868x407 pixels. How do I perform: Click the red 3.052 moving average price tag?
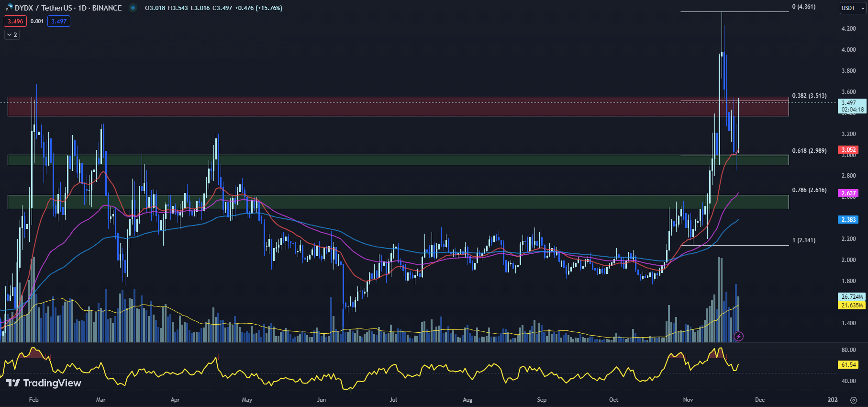point(848,150)
